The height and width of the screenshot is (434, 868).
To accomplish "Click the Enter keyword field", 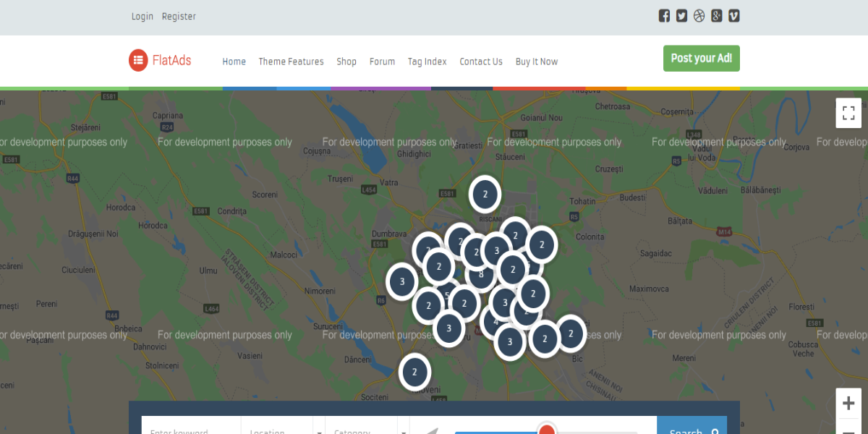I will (x=191, y=427).
